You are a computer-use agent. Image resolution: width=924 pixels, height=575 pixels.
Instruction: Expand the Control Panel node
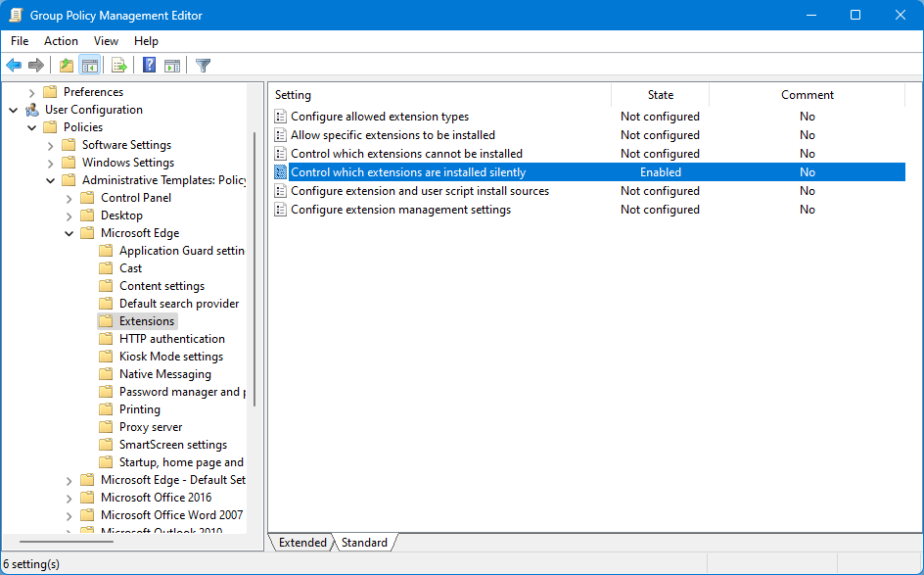tap(69, 199)
